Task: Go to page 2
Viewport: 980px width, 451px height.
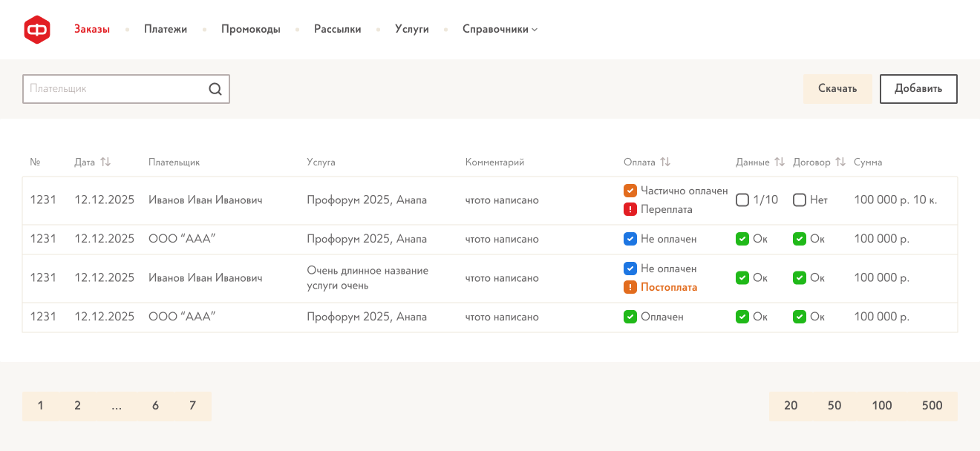Action: [77, 406]
